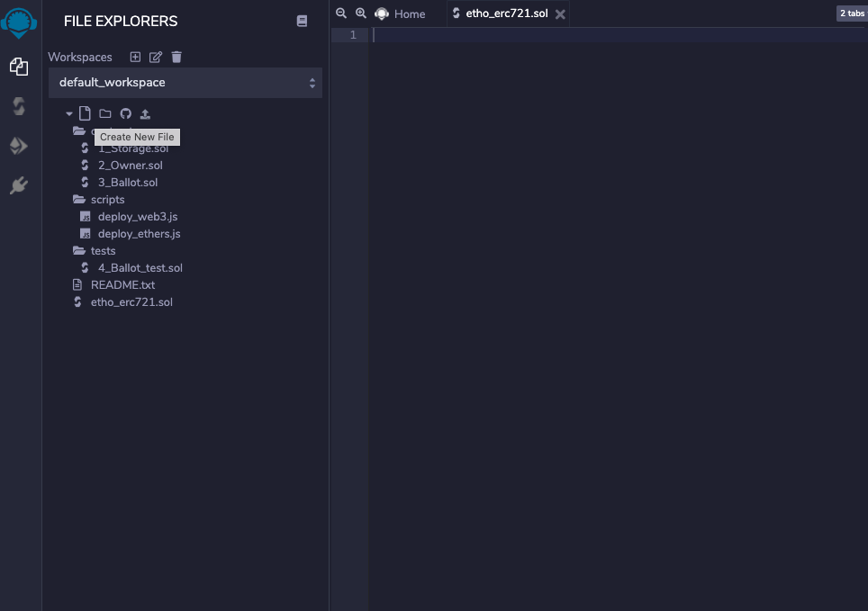Open the default_workspace dropdown
The height and width of the screenshot is (611, 868).
tap(185, 83)
